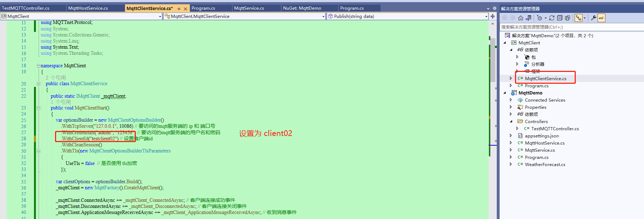The height and width of the screenshot is (219, 644).
Task: Click Properties wrench icon in MqttDemo tree
Action: pyautogui.click(x=520, y=107)
